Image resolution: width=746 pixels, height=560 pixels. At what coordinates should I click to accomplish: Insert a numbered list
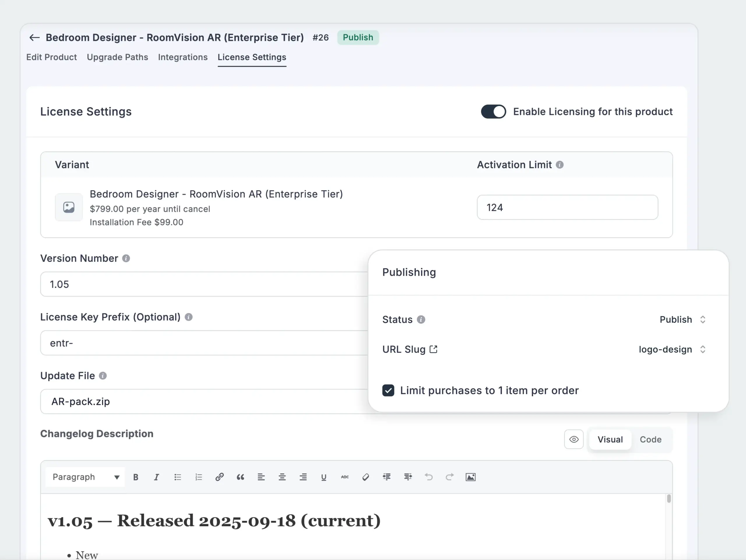(x=199, y=477)
